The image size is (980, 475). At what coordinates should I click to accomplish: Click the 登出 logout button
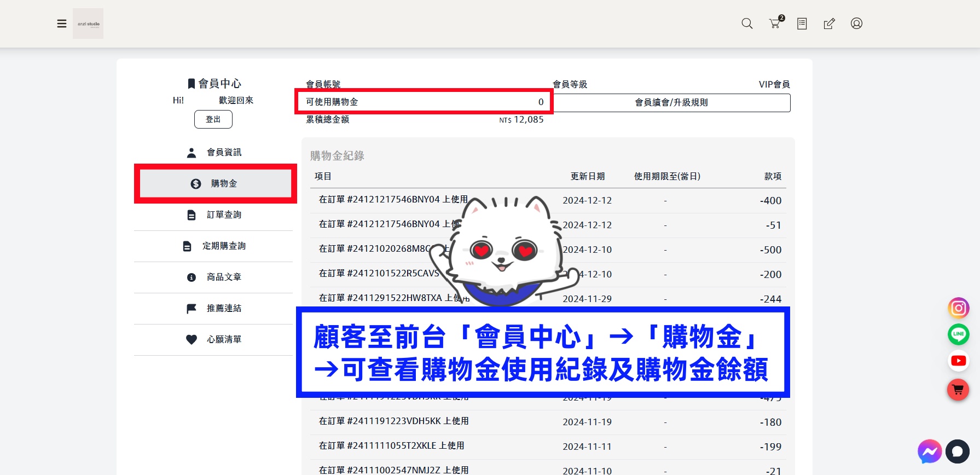coord(213,119)
